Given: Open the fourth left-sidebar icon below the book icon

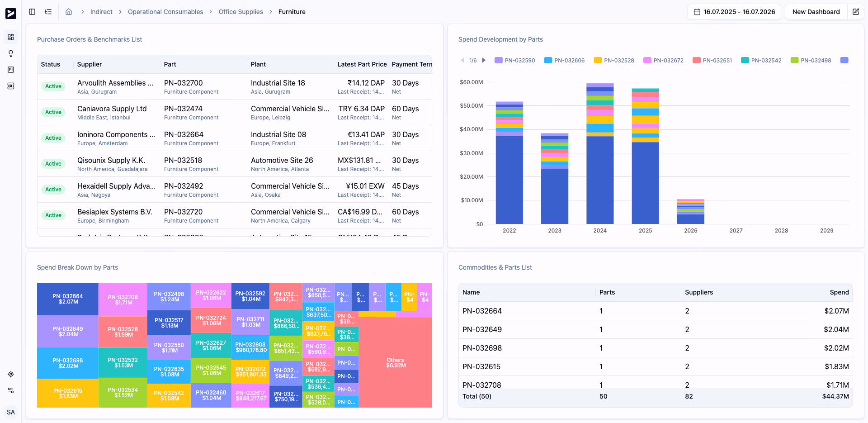Looking at the screenshot, I should (x=11, y=86).
